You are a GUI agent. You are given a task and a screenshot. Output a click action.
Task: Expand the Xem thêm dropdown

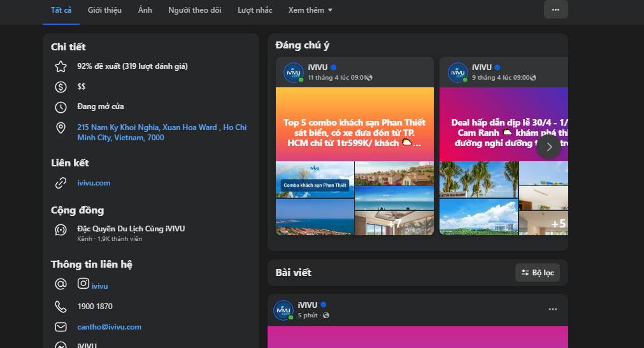pos(310,10)
